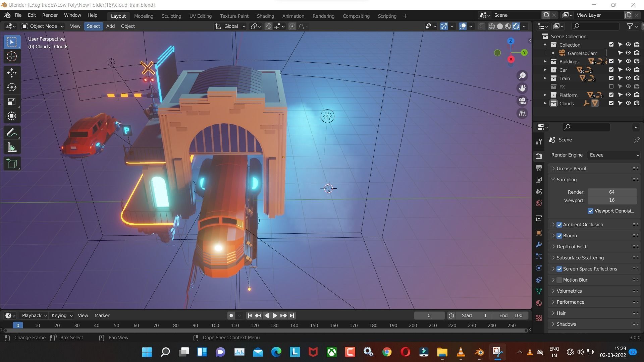Screen dimensions: 644x362
Task: Open the File menu
Action: (x=18, y=15)
